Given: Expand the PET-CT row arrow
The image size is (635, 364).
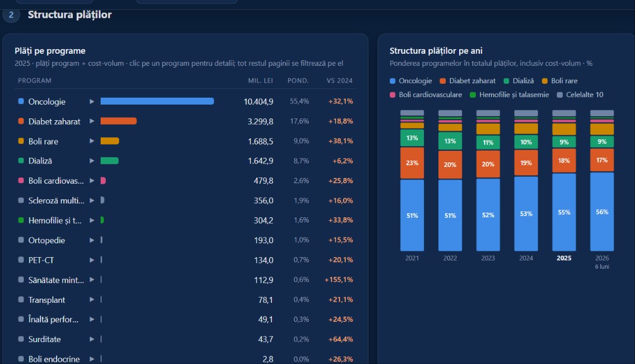Looking at the screenshot, I should pos(92,260).
